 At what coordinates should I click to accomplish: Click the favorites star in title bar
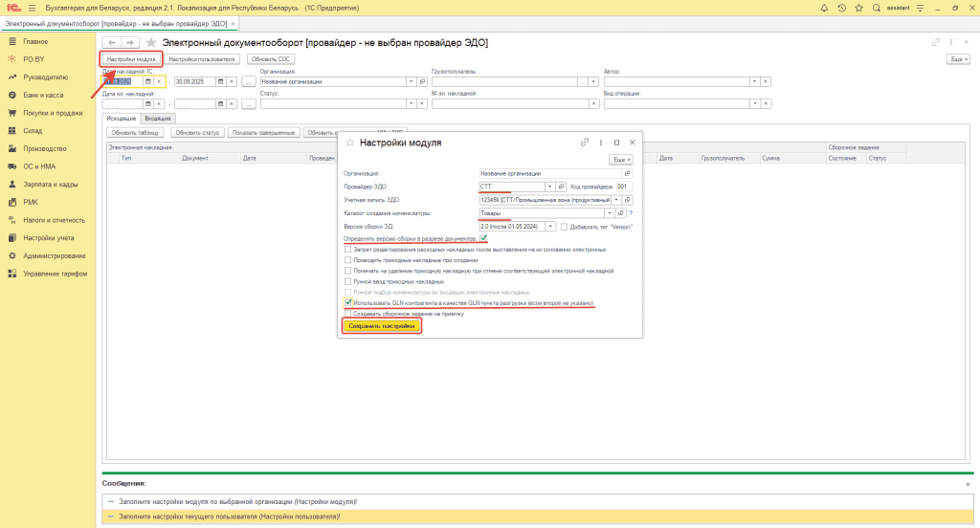[x=857, y=7]
